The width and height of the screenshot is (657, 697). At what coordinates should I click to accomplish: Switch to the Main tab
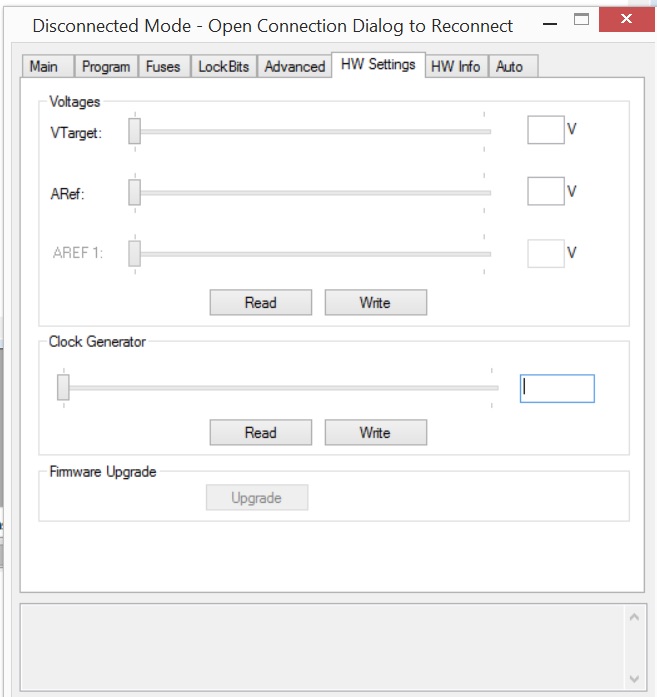click(x=48, y=67)
